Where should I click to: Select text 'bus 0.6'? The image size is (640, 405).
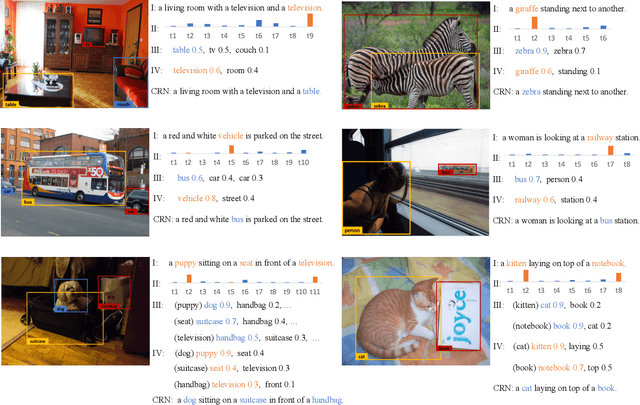190,178
